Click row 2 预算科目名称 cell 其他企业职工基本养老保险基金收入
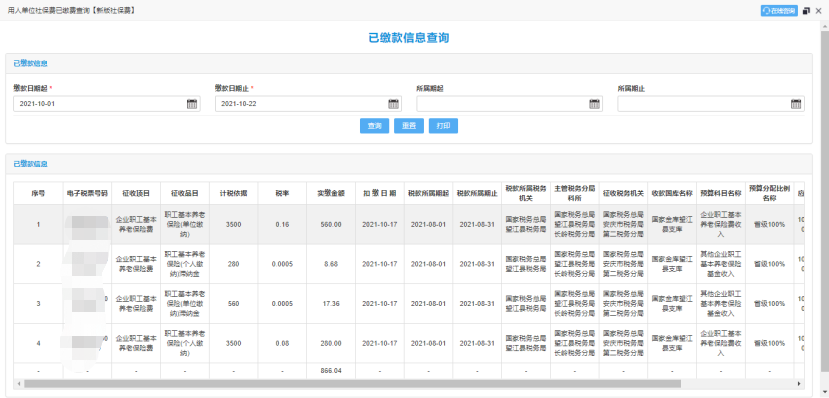The height and width of the screenshot is (398, 829). pos(721,264)
